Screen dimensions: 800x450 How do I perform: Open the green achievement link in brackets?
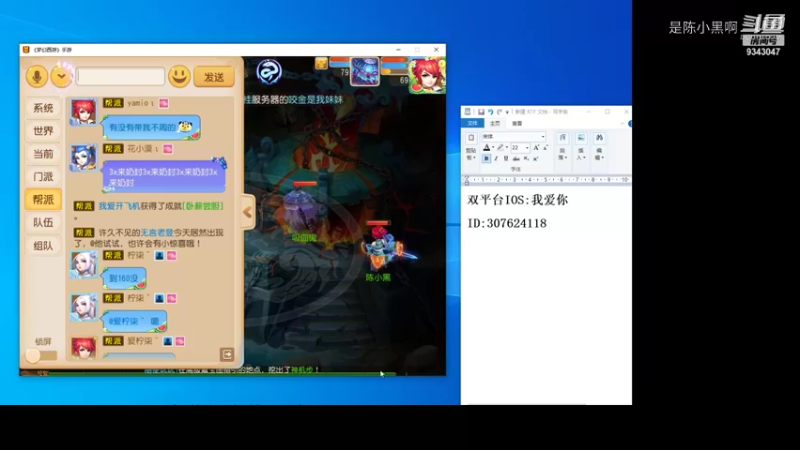pos(203,206)
